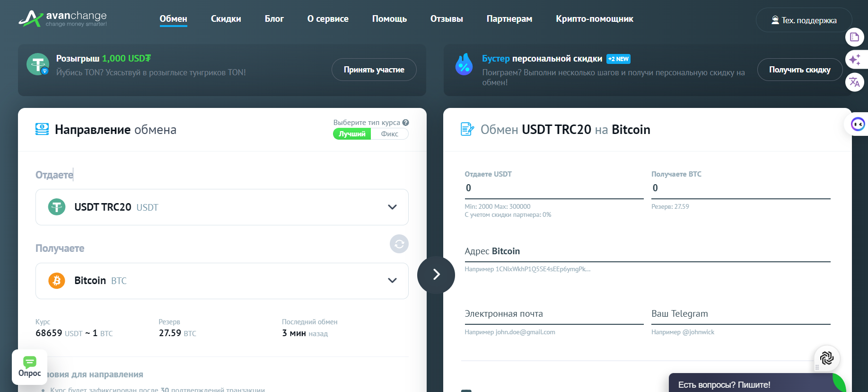Open the Скидки menu item

click(226, 19)
